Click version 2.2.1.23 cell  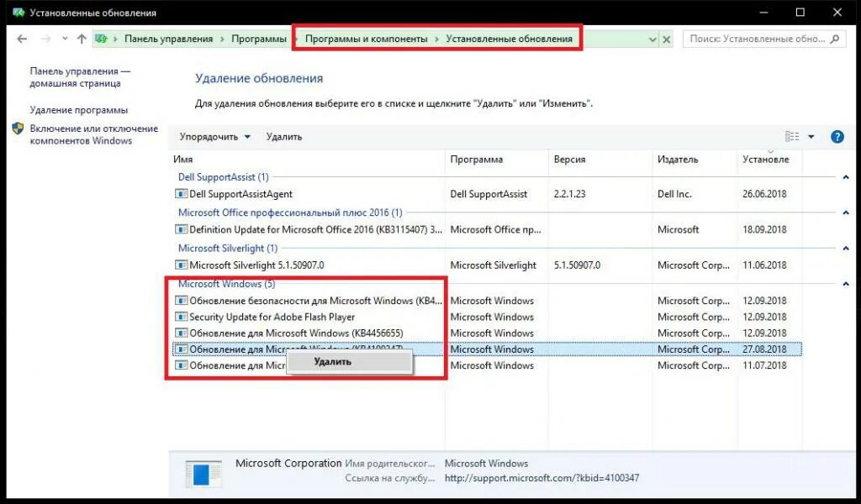569,194
